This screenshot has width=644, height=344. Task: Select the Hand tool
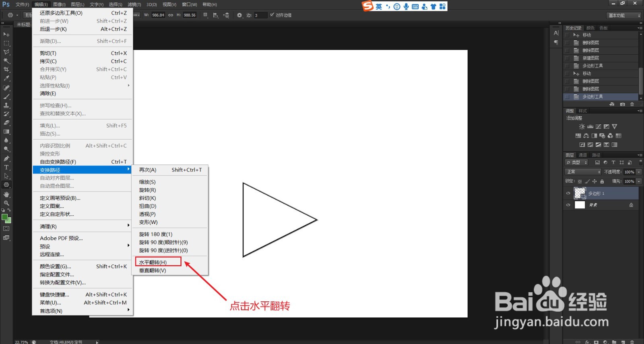click(x=6, y=194)
